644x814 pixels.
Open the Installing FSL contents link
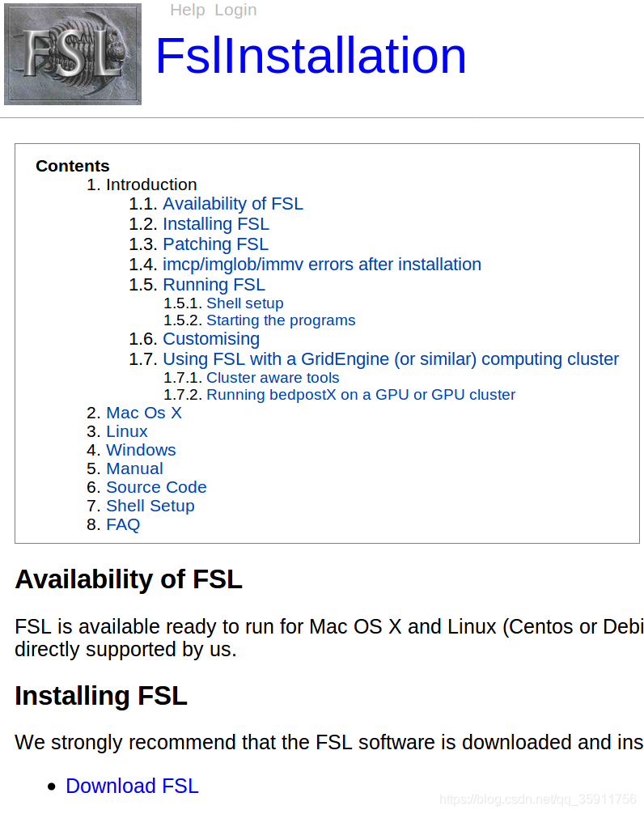[x=215, y=223]
